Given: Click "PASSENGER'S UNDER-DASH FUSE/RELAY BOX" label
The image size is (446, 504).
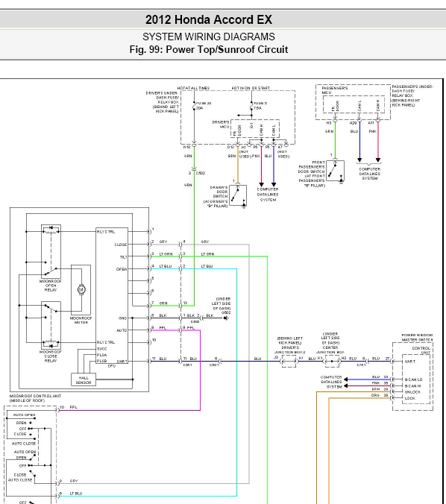Looking at the screenshot, I should pyautogui.click(x=412, y=95).
